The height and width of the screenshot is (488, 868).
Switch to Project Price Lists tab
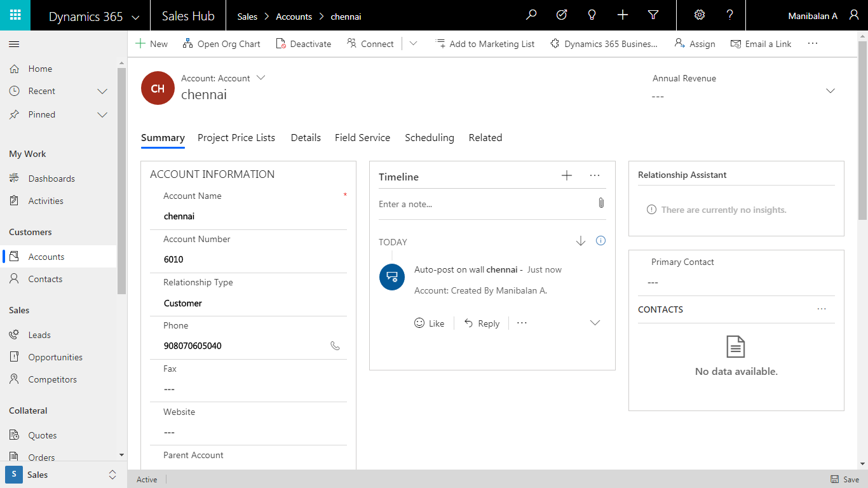[236, 137]
